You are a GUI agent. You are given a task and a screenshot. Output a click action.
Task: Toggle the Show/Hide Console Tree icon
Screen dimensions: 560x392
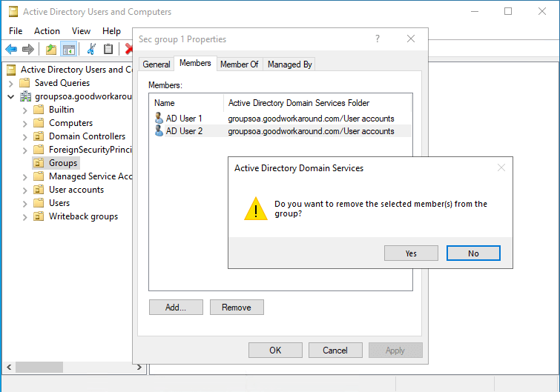click(x=68, y=49)
